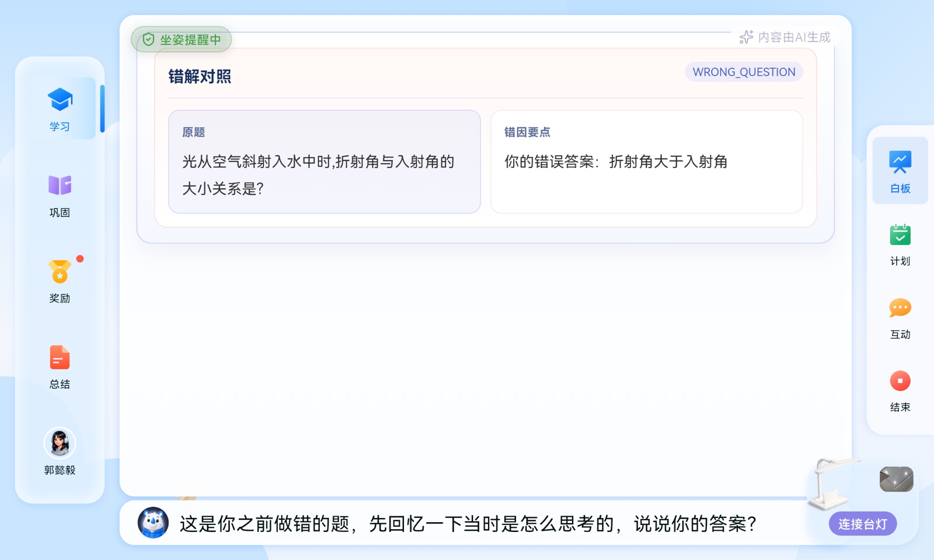Select the 原题 original question card

click(325, 162)
